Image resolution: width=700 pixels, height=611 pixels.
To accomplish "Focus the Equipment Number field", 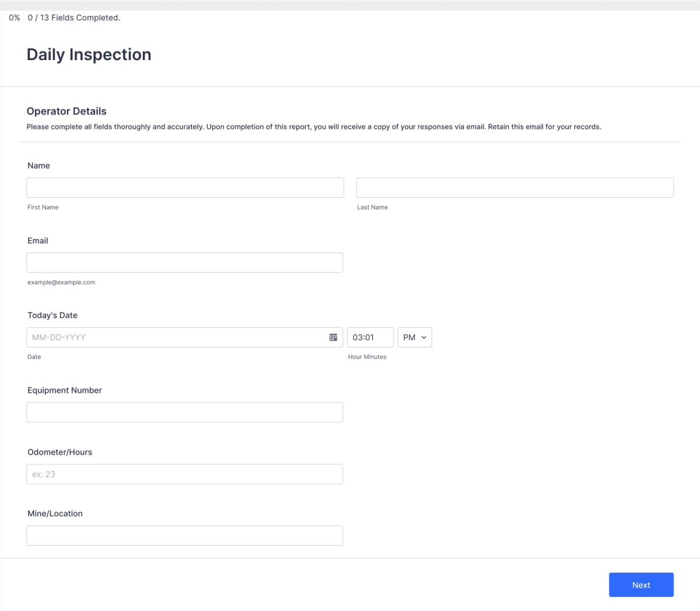I will click(x=185, y=411).
